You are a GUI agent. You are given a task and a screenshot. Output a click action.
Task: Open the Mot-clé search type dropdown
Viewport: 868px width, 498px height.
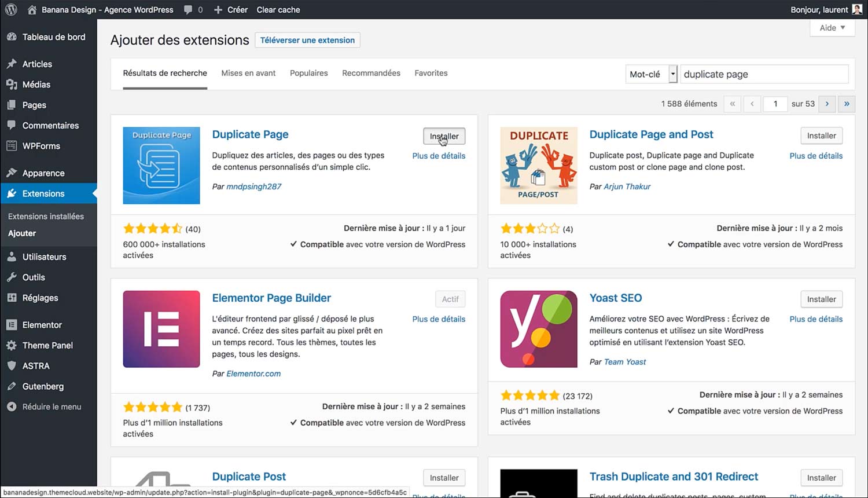651,74
